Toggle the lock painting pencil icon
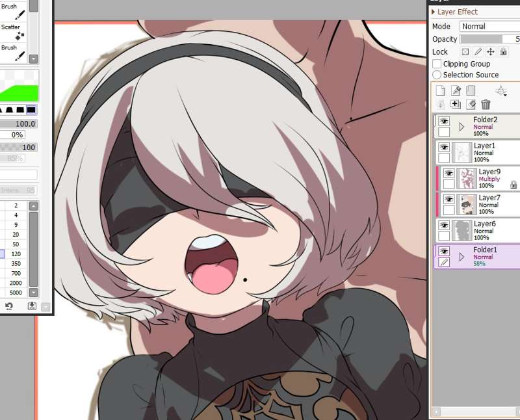Viewport: 520px width, 420px height. [x=478, y=52]
